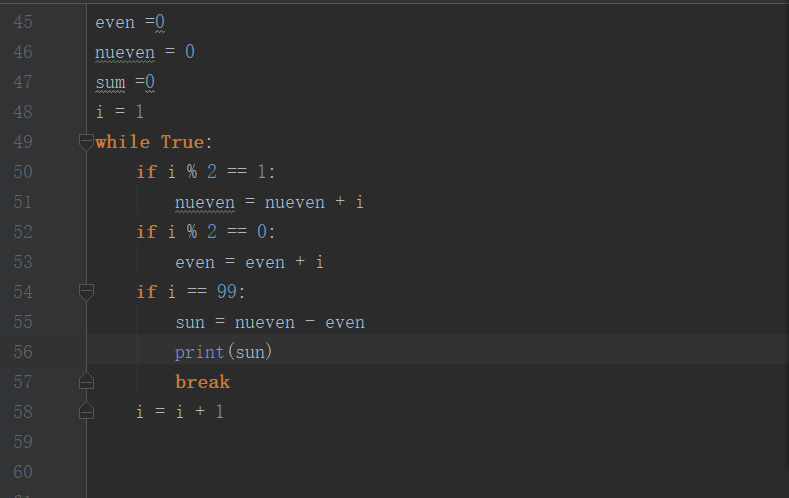The image size is (789, 498).
Task: Click 'i = 1' on line 48
Action: [120, 112]
